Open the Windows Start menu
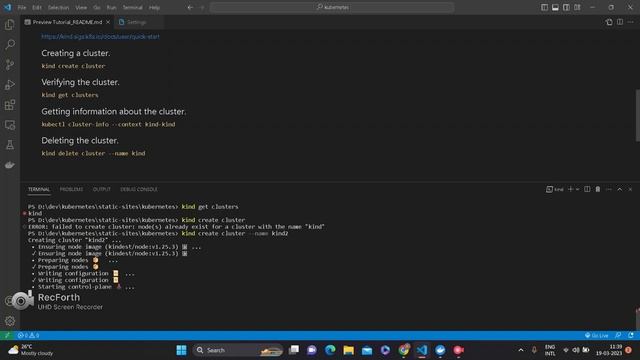The image size is (640, 360). [181, 350]
